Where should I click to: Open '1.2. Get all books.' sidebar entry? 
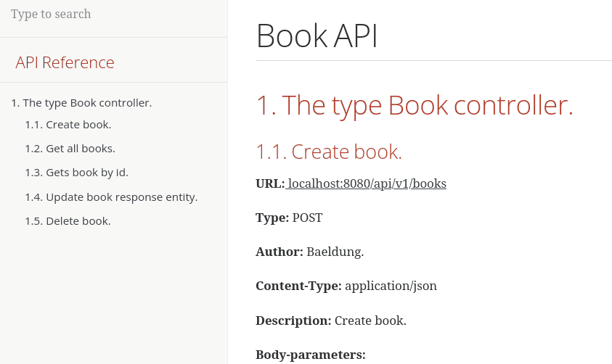[70, 149]
